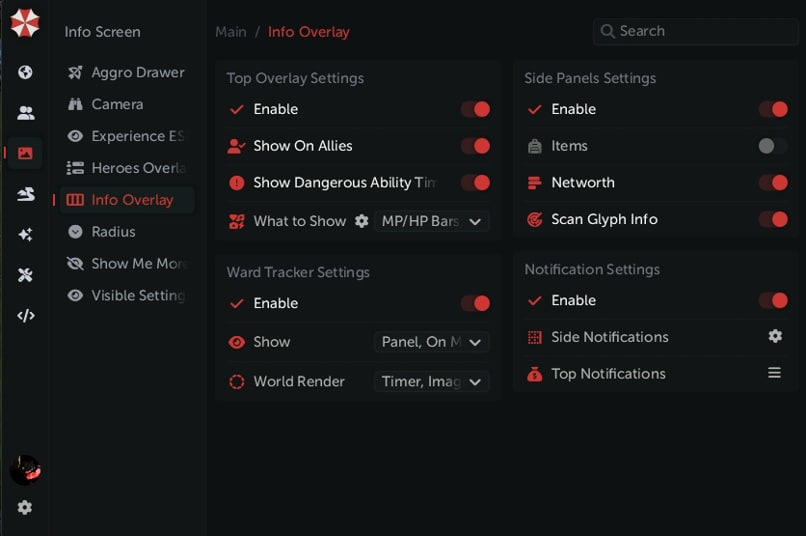806x536 pixels.
Task: Click the sparkles sidebar icon
Action: click(25, 234)
